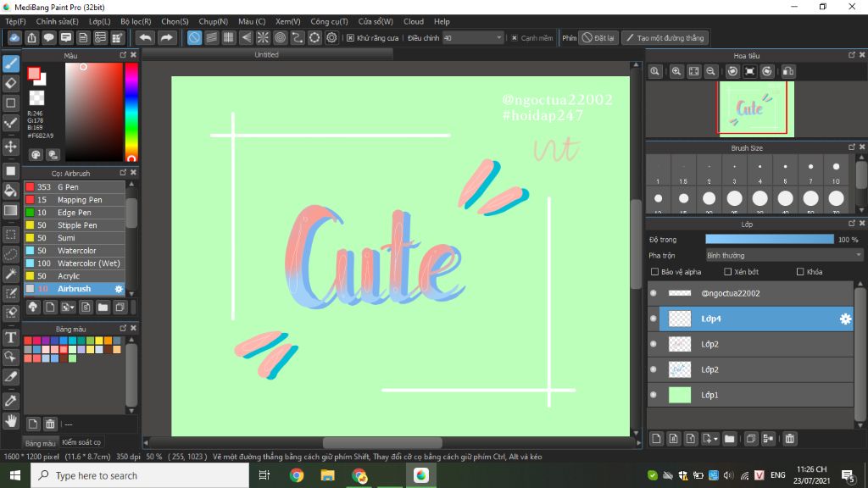
Task: Choose the Lasso selection tool
Action: (11, 254)
